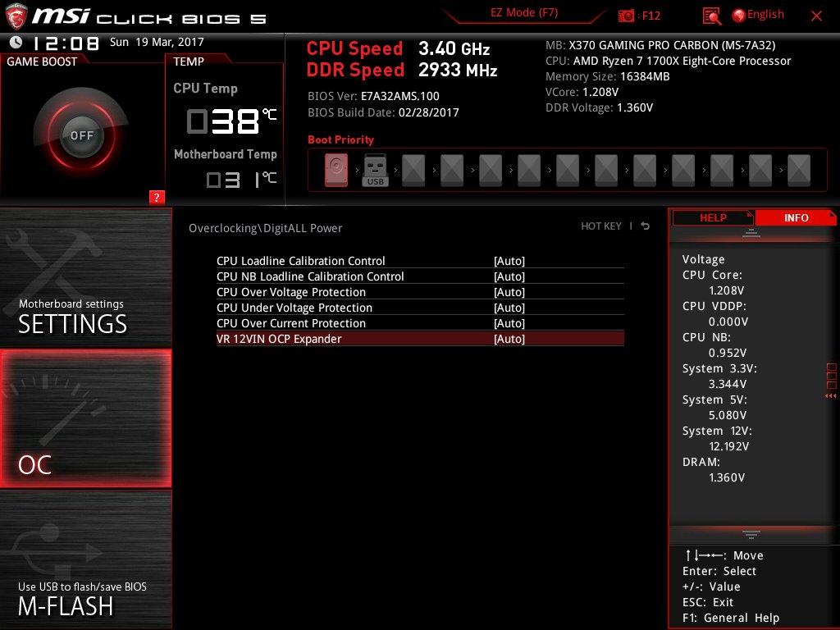Click the CPU Temp 38°C readout

(231, 121)
